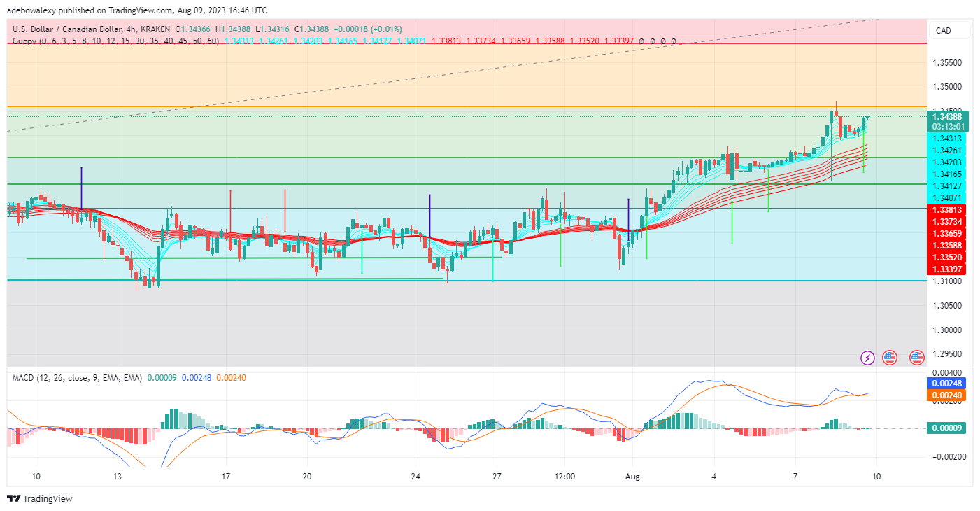Click the red Guppy label 1.33397
The width and height of the screenshot is (980, 511).
tap(946, 269)
